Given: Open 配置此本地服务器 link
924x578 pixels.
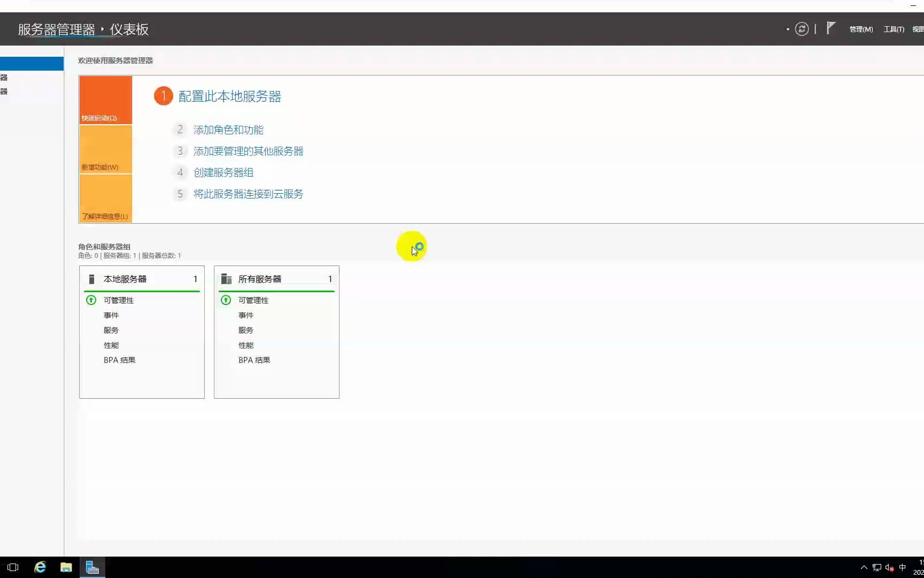Looking at the screenshot, I should pos(230,96).
